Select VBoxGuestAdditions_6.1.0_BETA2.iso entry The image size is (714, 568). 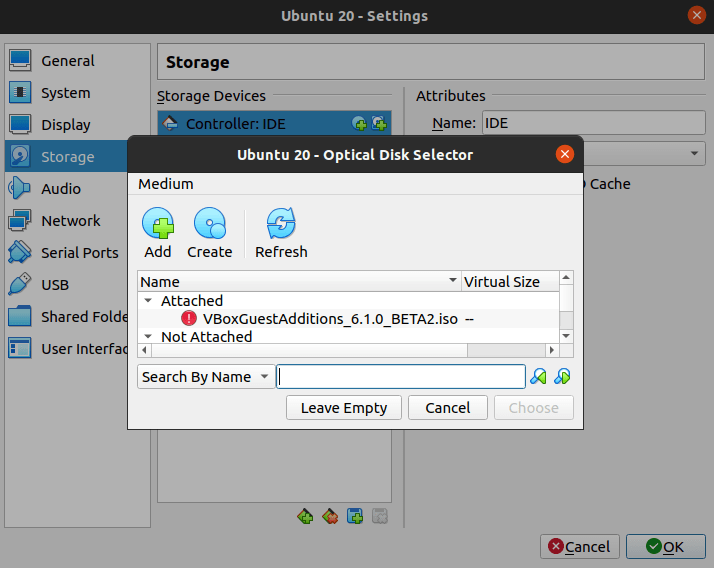(x=330, y=319)
